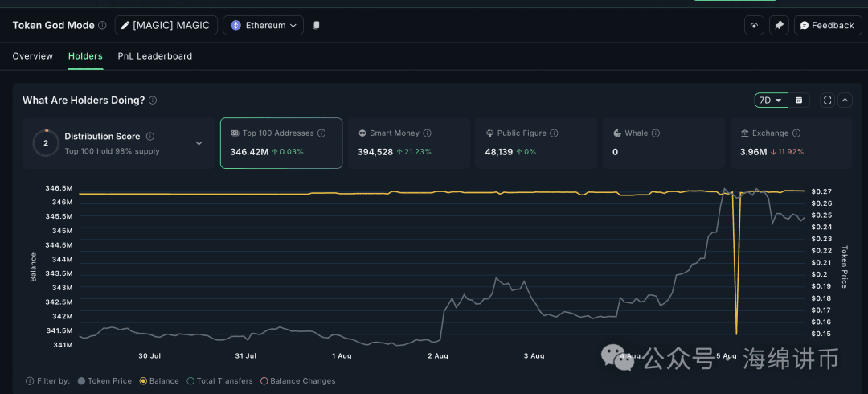The width and height of the screenshot is (868, 394).
Task: Click the info icon beside Filter by
Action: coord(30,380)
